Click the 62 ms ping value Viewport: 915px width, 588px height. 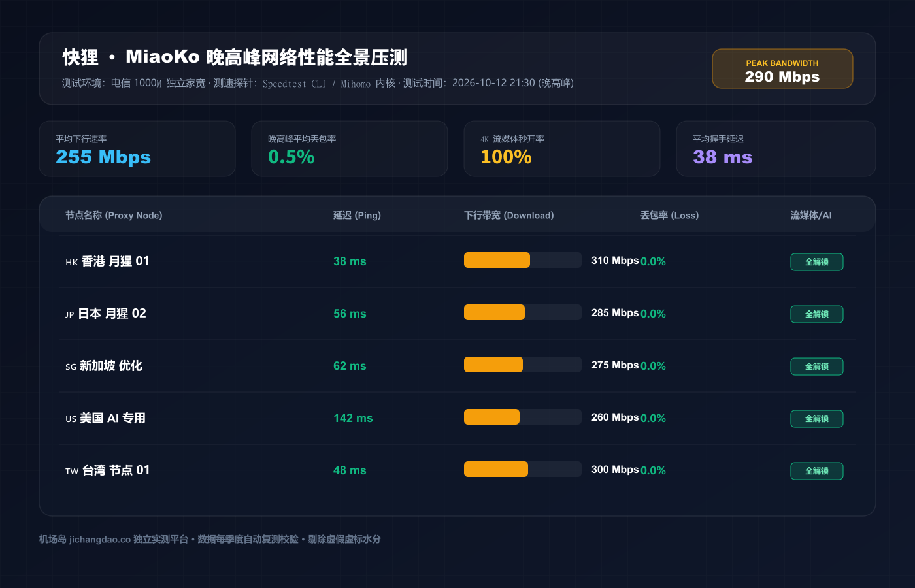coord(350,366)
